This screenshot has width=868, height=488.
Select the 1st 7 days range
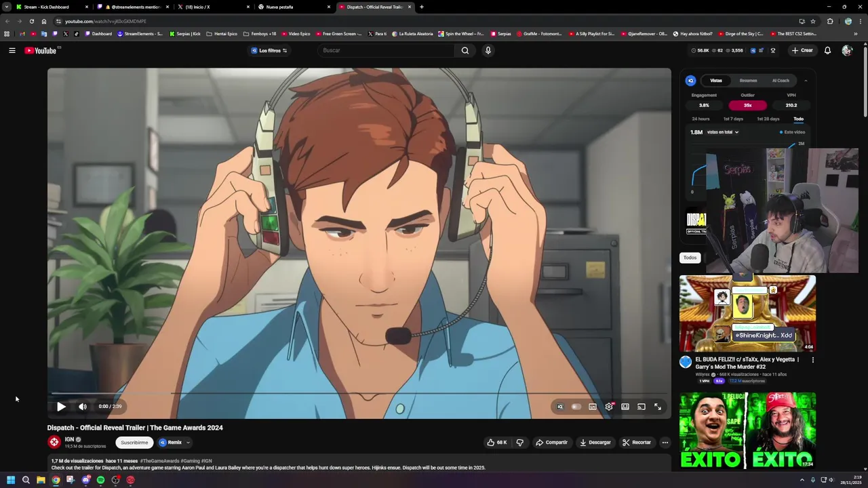[733, 119]
